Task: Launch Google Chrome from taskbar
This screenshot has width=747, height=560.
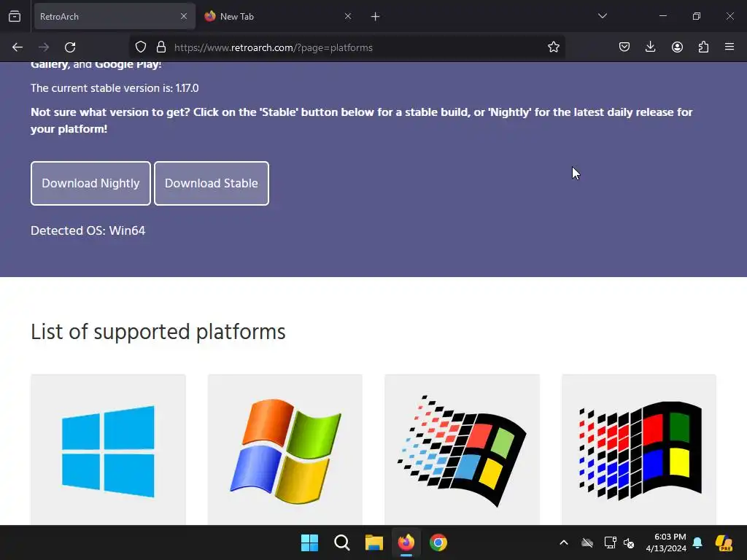Action: (x=438, y=542)
